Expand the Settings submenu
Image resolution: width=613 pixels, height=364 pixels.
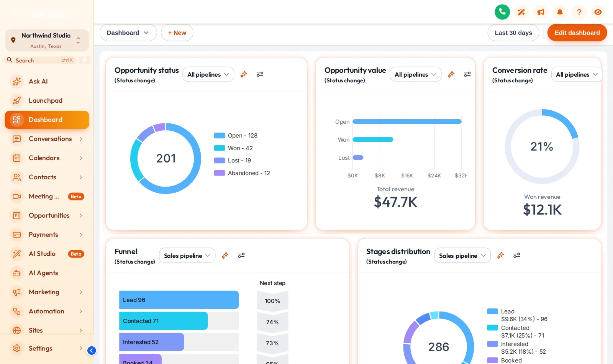pyautogui.click(x=81, y=348)
